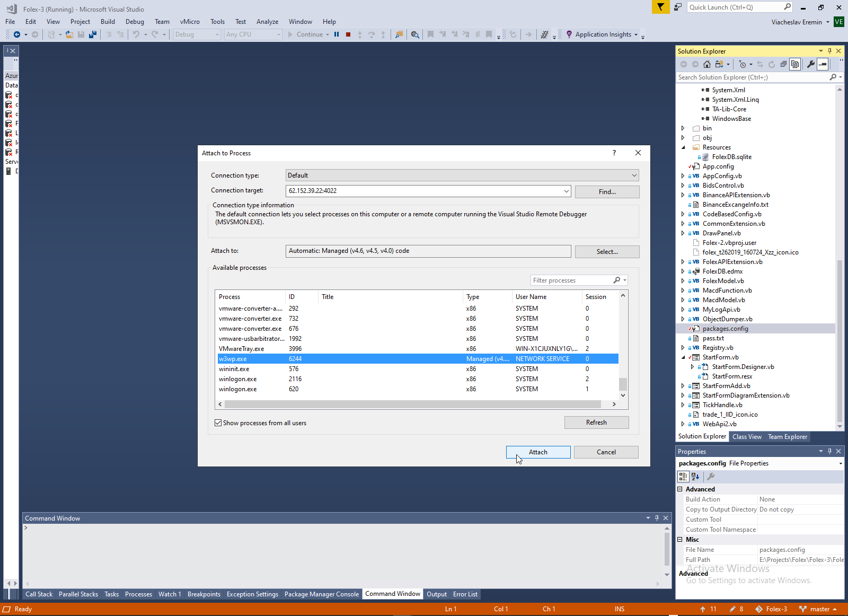Open the Analyze menu
Screen dimensions: 848x616
pos(267,22)
